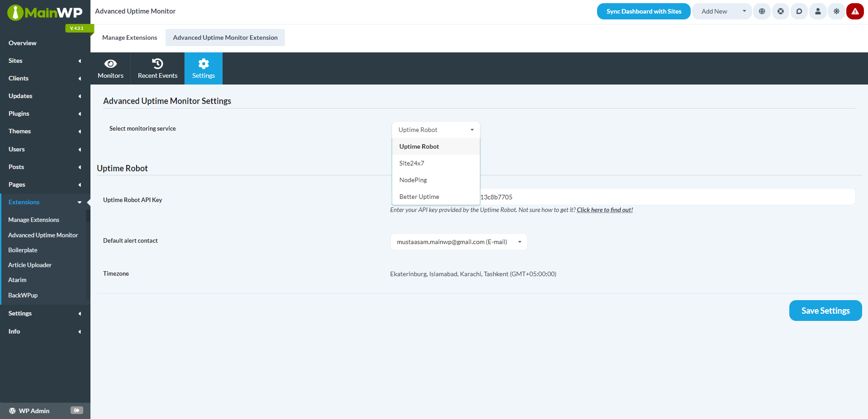Open the globe sites icon in header

click(x=762, y=11)
